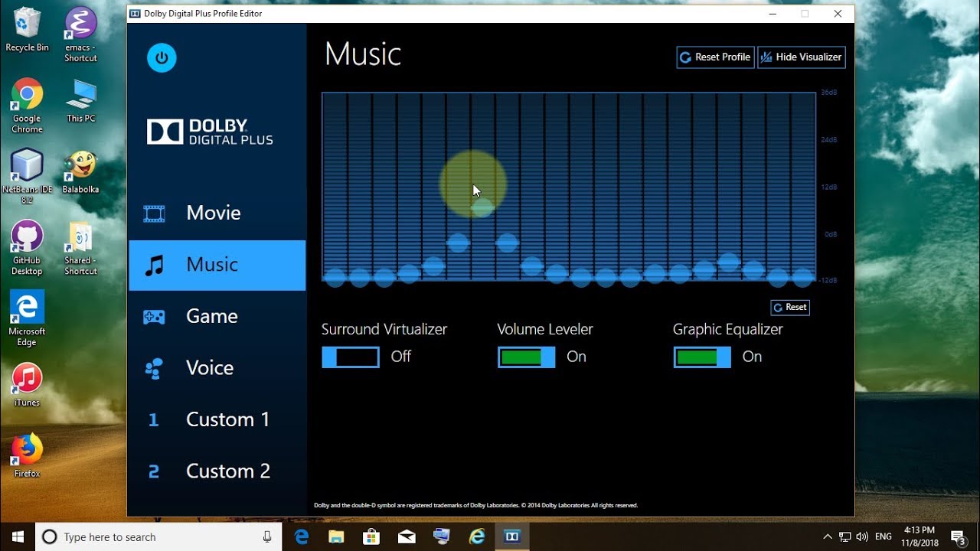Click the leftmost equalizer band handle
This screenshot has height=551, width=980.
(335, 277)
